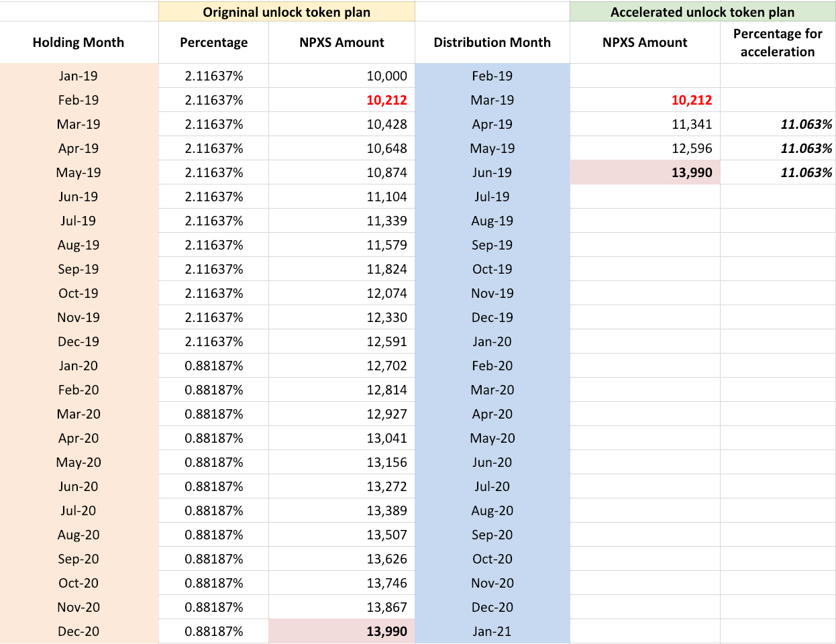Select the Distribution Month header cell

tap(492, 42)
